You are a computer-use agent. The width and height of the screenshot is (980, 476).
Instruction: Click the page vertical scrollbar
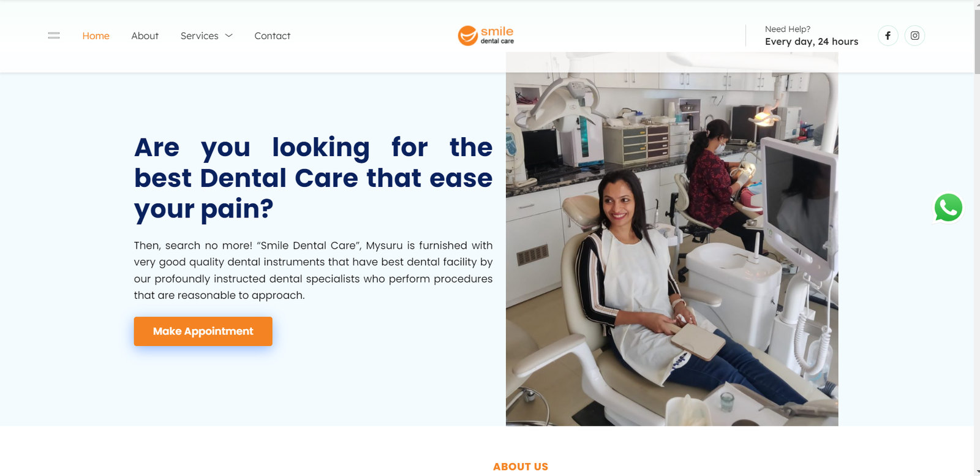(x=977, y=238)
